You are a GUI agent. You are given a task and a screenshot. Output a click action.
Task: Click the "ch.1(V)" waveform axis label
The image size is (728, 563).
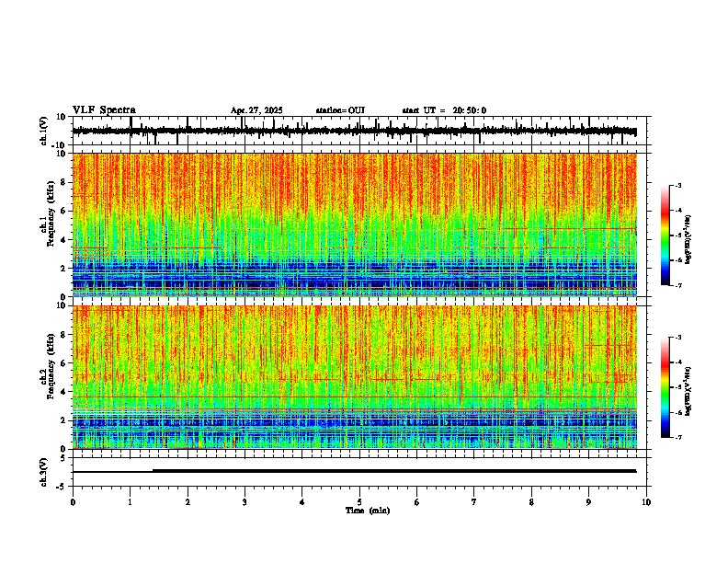tap(44, 131)
